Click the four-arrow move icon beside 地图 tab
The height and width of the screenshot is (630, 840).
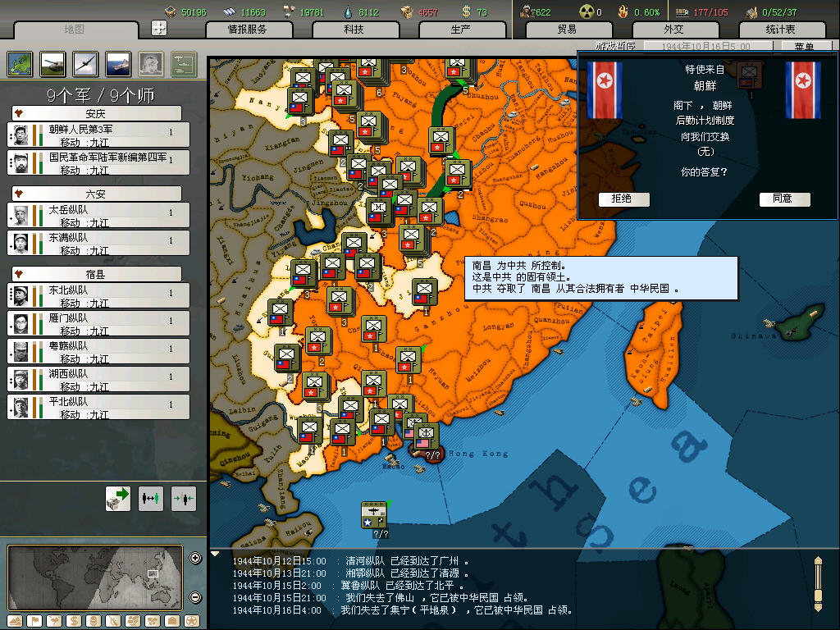click(159, 28)
